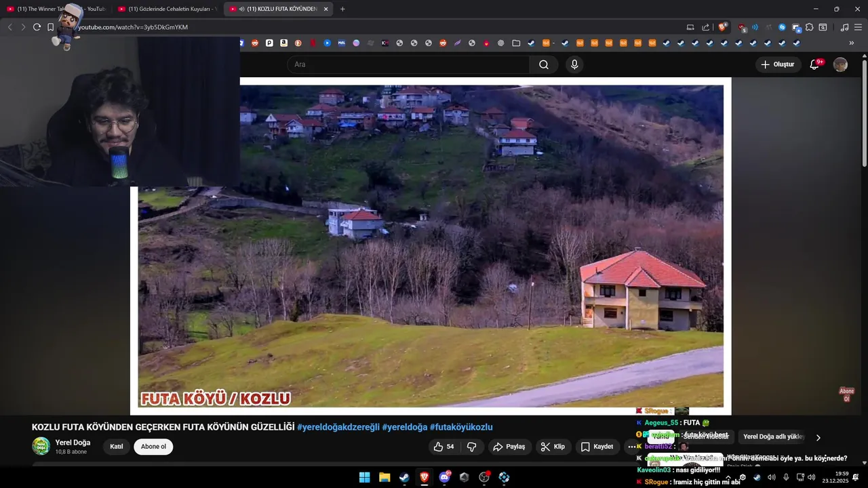The width and height of the screenshot is (868, 488).
Task: Go back in browser history
Action: (x=9, y=27)
